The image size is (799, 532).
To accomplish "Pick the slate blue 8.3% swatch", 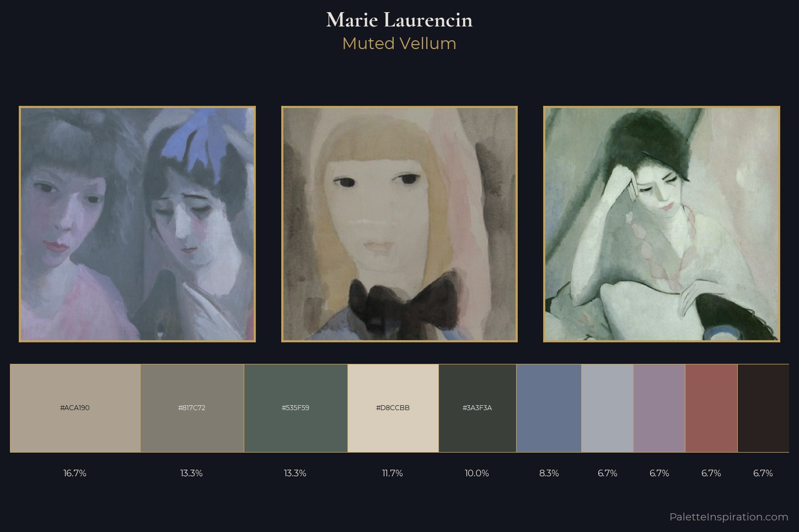I will 549,408.
